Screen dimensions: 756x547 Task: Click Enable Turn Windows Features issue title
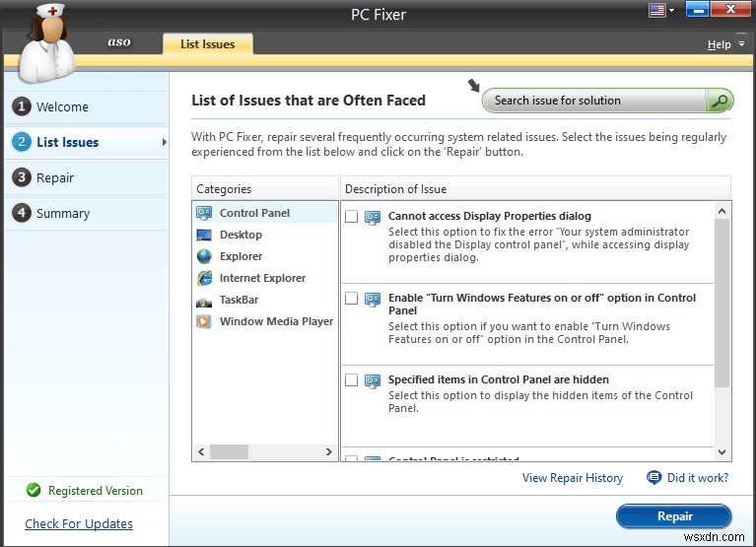pos(542,305)
